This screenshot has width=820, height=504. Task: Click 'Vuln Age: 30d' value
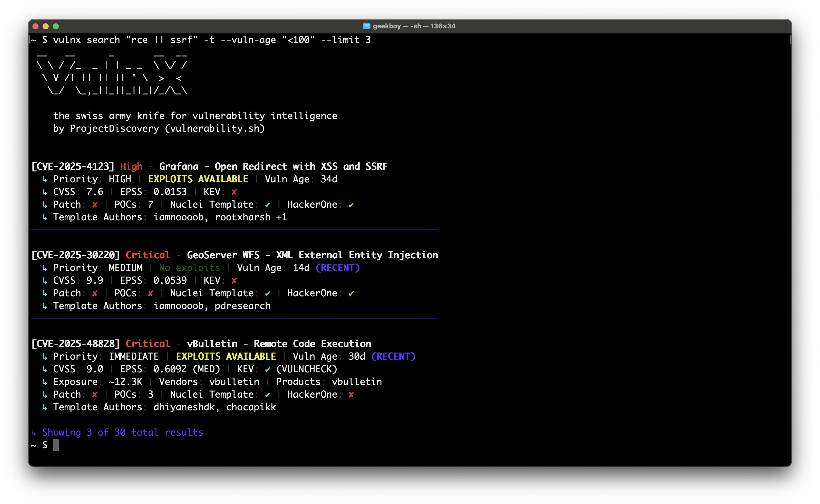click(x=329, y=356)
